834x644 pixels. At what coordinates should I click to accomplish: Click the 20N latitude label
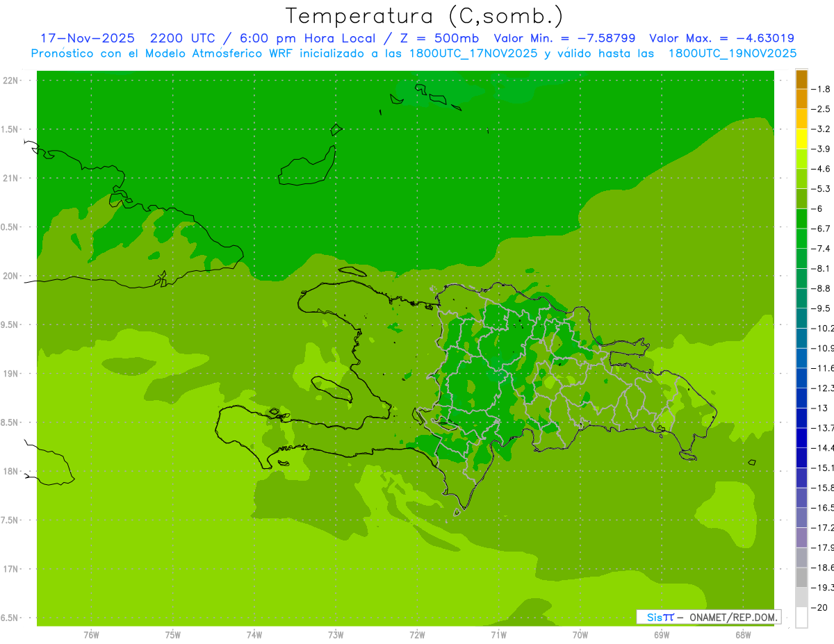tap(11, 276)
